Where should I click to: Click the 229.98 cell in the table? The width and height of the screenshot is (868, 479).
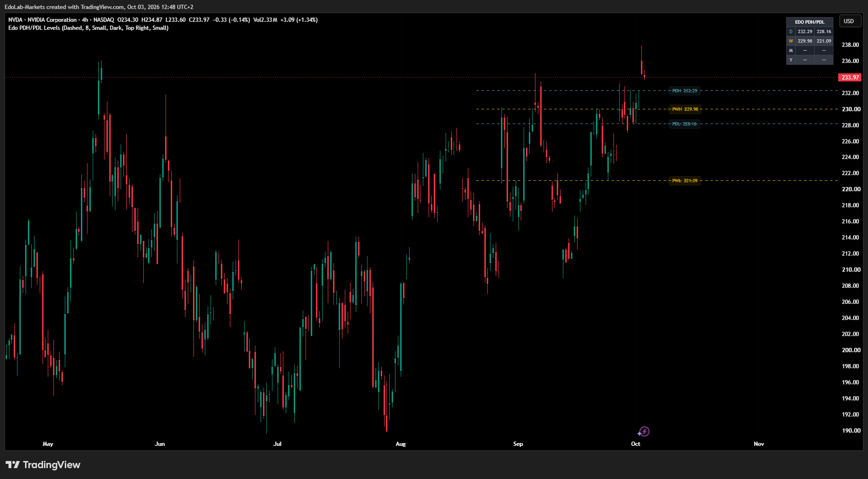tap(805, 41)
